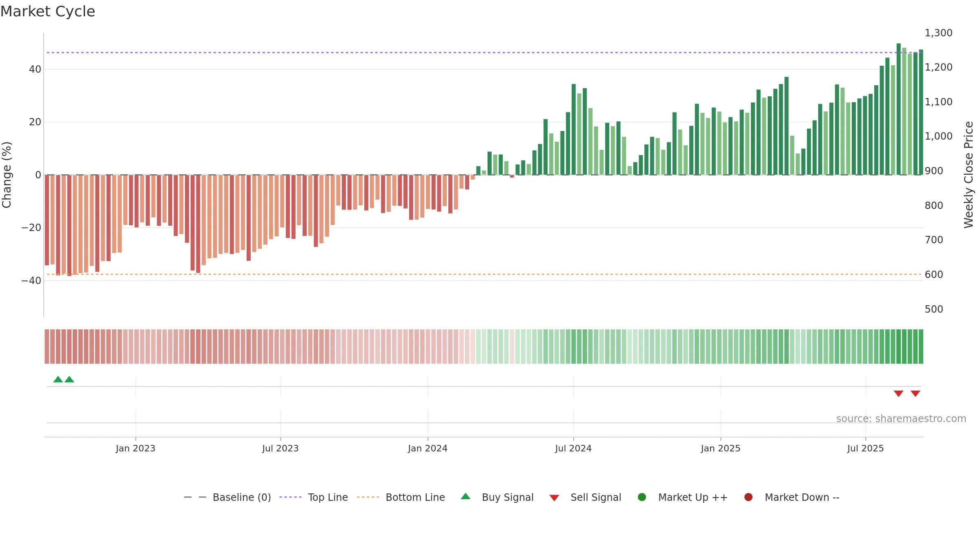Screen dimensions: 980x551
Task: Toggle the Top Line legend entry
Action: [x=314, y=497]
